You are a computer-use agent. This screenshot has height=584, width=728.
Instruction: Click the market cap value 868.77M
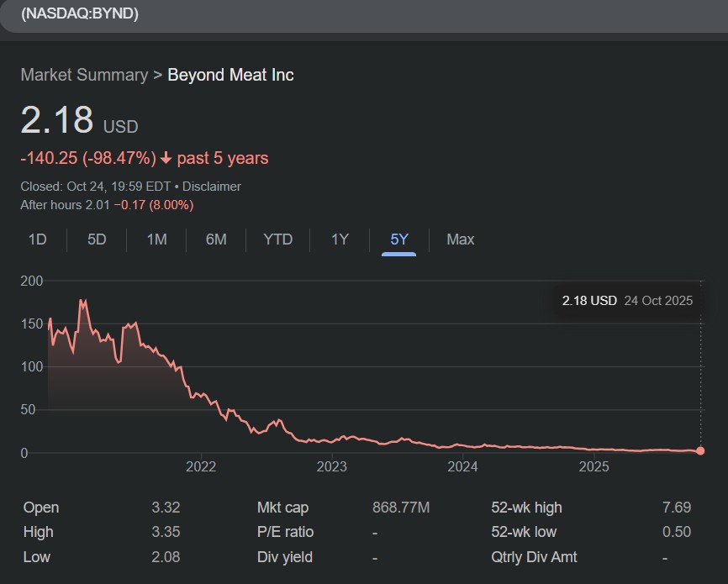tap(401, 508)
